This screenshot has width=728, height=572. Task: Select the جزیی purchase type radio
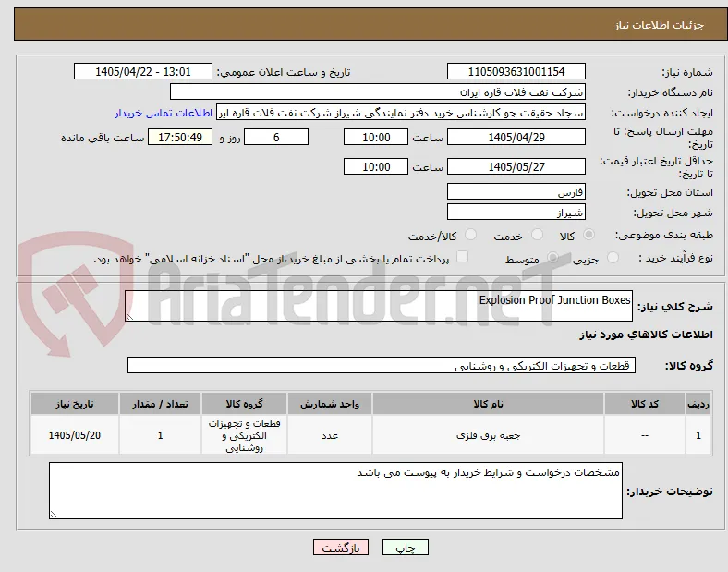pos(613,258)
